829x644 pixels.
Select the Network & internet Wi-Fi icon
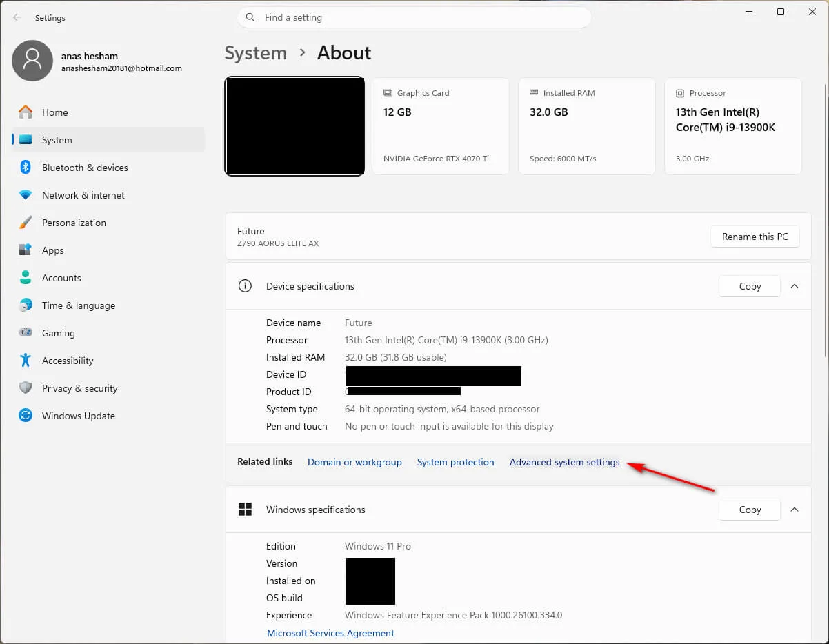[26, 195]
